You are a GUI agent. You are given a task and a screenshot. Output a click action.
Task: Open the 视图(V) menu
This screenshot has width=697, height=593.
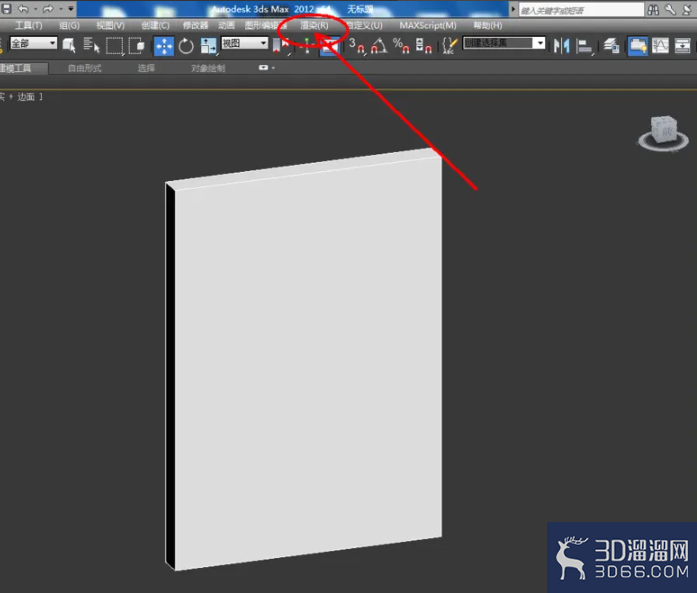(x=110, y=25)
